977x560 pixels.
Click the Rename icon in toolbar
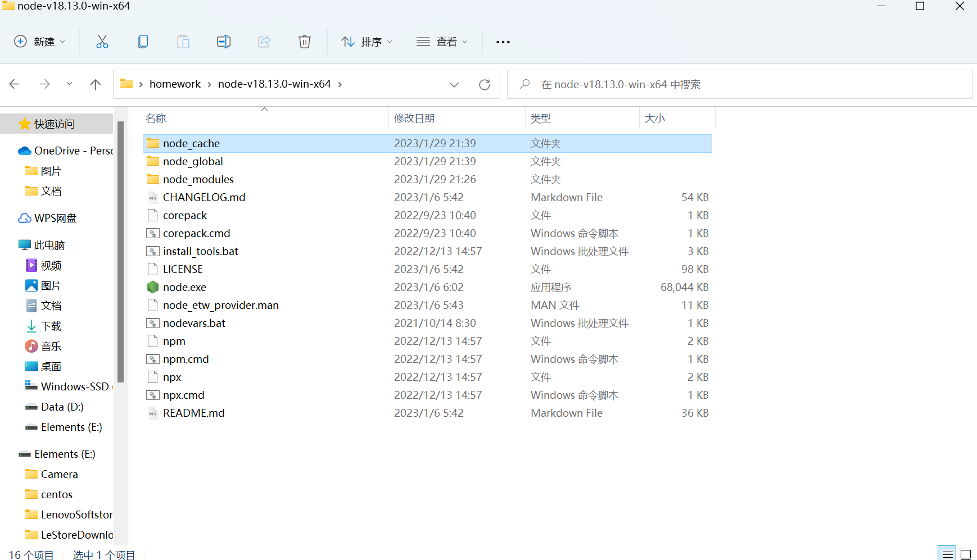[x=223, y=42]
